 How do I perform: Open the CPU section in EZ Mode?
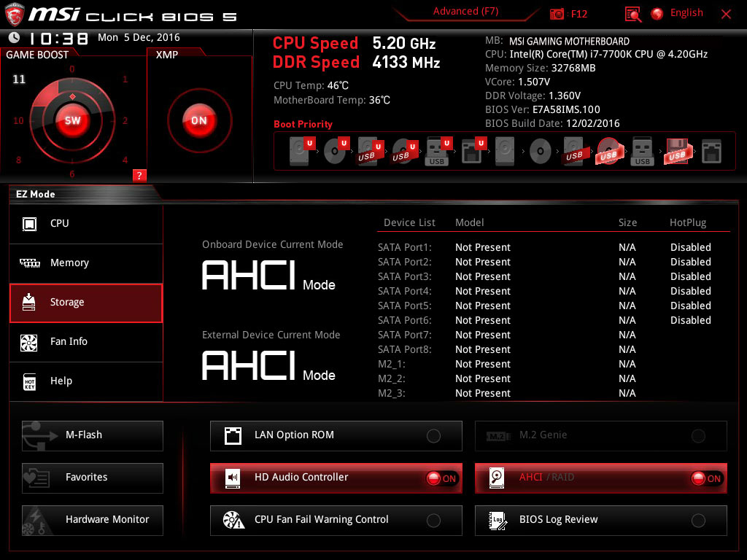[x=86, y=224]
